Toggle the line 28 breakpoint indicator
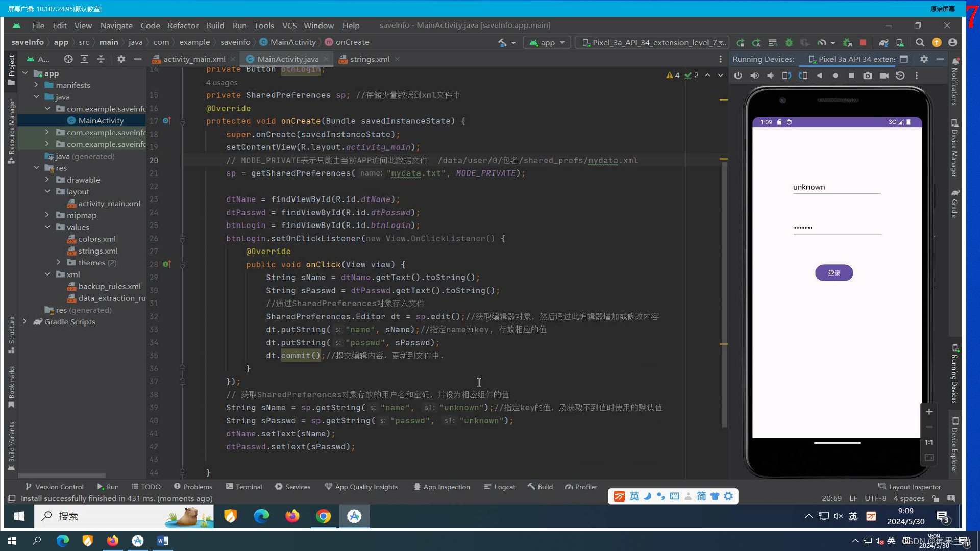980x551 pixels. pyautogui.click(x=166, y=264)
